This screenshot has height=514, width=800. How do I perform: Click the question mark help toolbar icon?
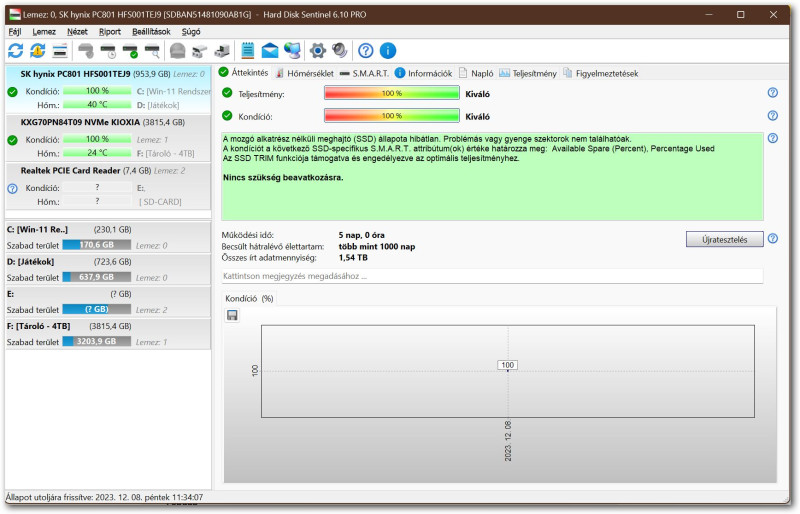coord(365,51)
